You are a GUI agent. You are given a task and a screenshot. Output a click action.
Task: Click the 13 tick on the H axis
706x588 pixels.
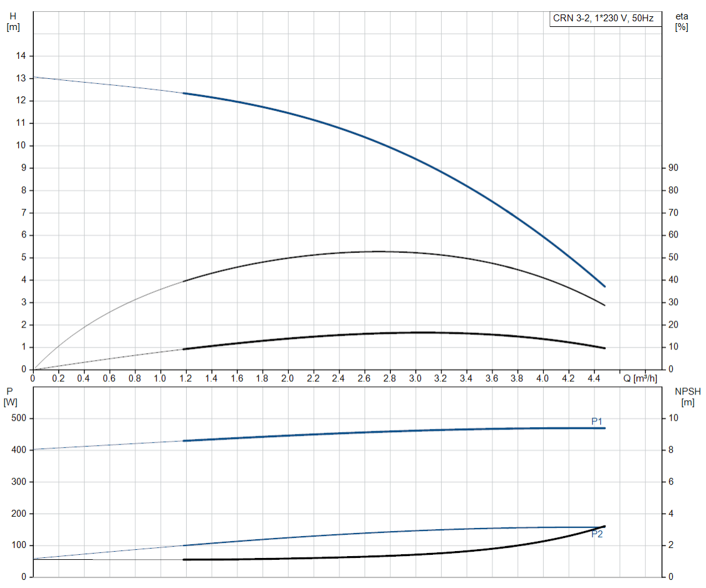click(21, 78)
